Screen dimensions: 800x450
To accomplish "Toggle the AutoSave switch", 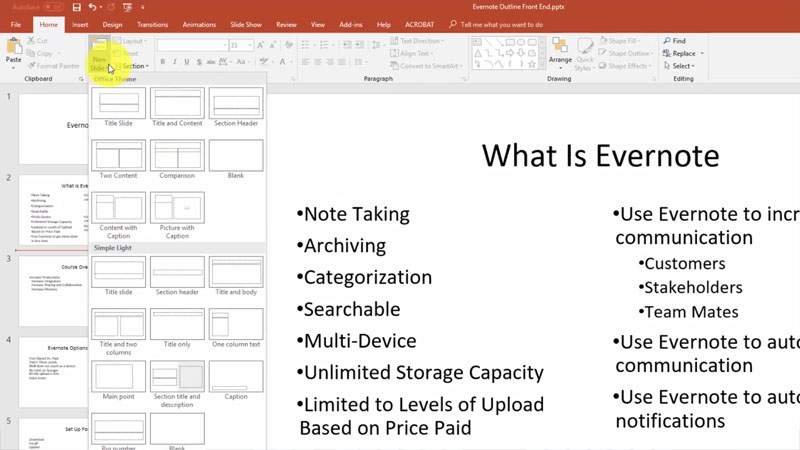I will click(x=53, y=7).
